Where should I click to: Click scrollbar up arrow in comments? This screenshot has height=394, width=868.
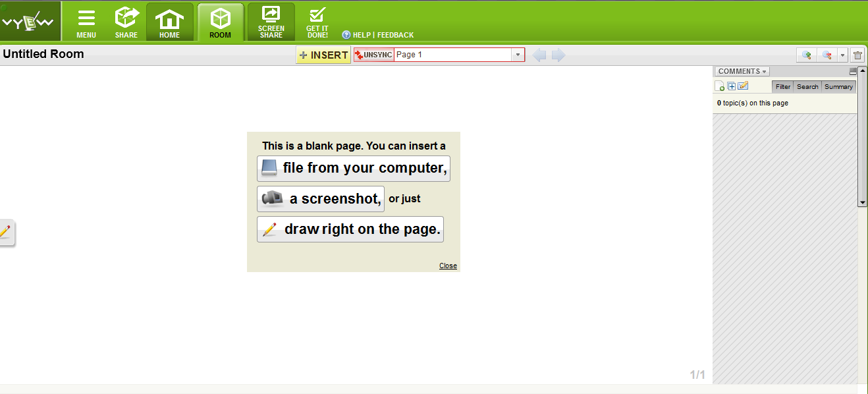[x=863, y=71]
